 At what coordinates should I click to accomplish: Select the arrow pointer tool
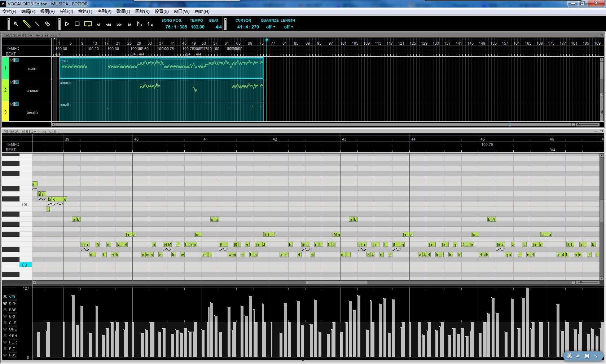pos(16,24)
